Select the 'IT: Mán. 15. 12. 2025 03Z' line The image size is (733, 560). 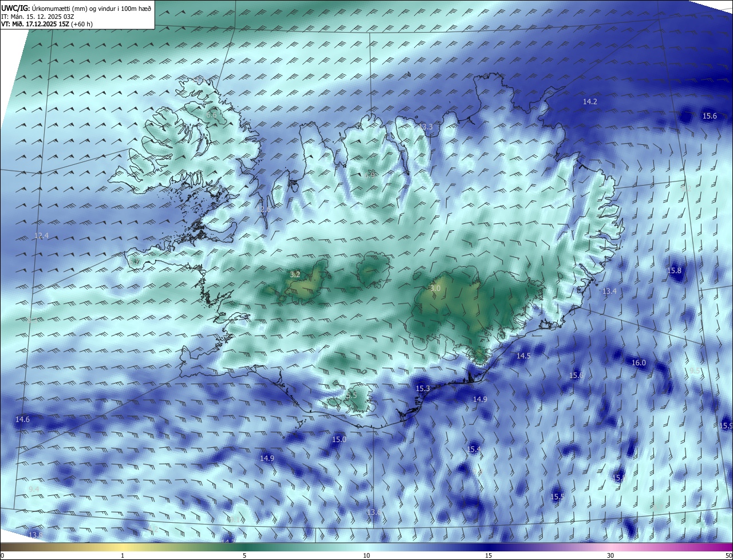click(38, 17)
